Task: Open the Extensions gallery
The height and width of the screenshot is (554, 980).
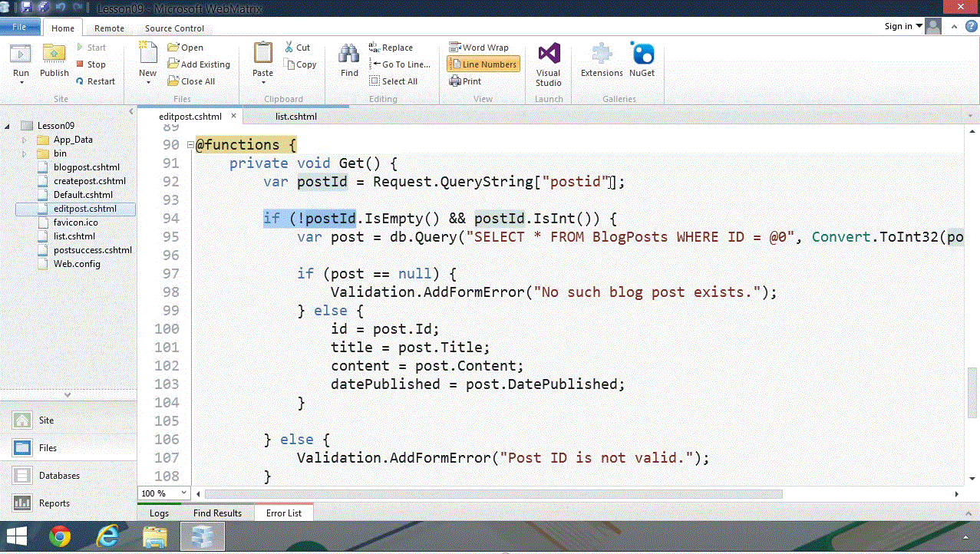Action: [x=602, y=60]
